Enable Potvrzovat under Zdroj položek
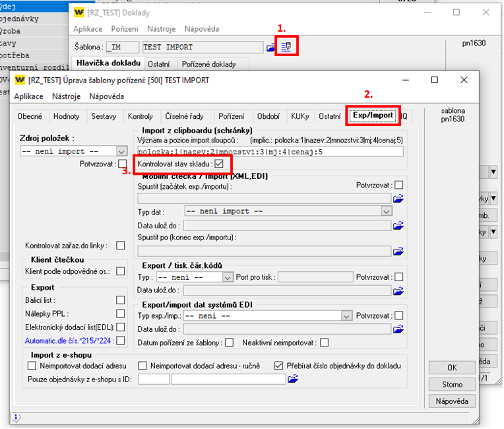504x429 pixels. (122, 164)
